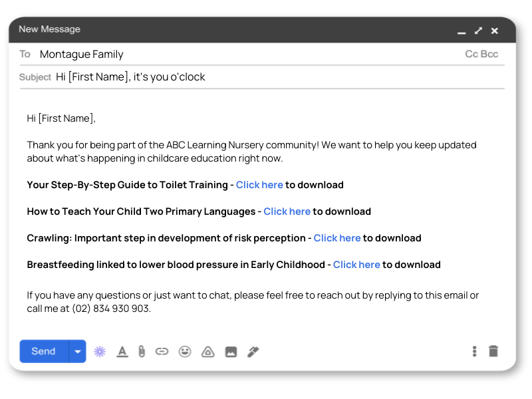Image resolution: width=532 pixels, height=399 pixels.
Task: Follow the Crawling article "Click here" link
Action: 337,238
